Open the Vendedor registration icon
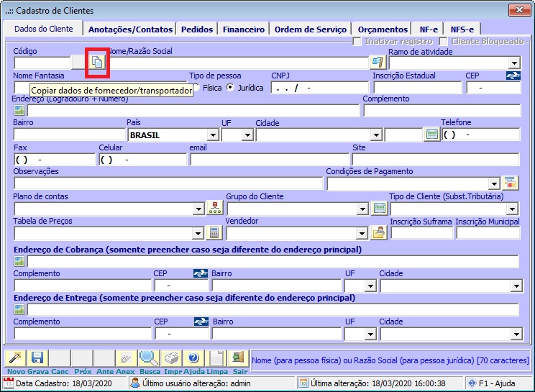 click(379, 233)
